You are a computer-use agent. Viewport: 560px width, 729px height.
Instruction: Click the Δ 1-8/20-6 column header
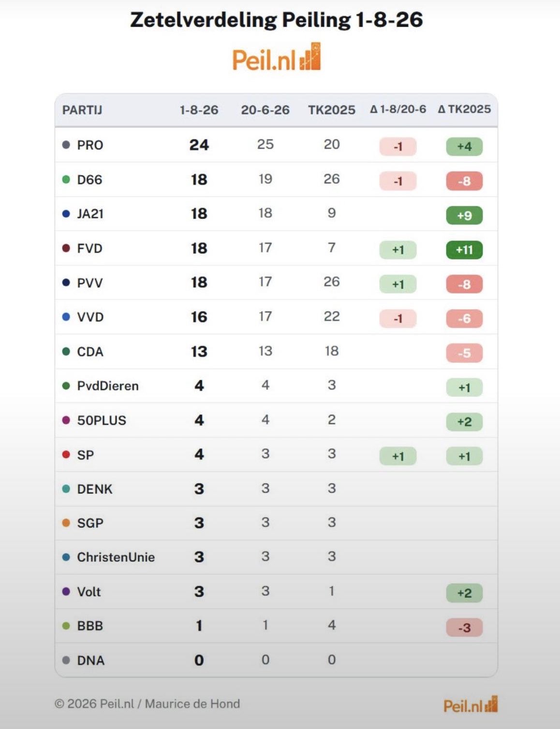point(398,109)
